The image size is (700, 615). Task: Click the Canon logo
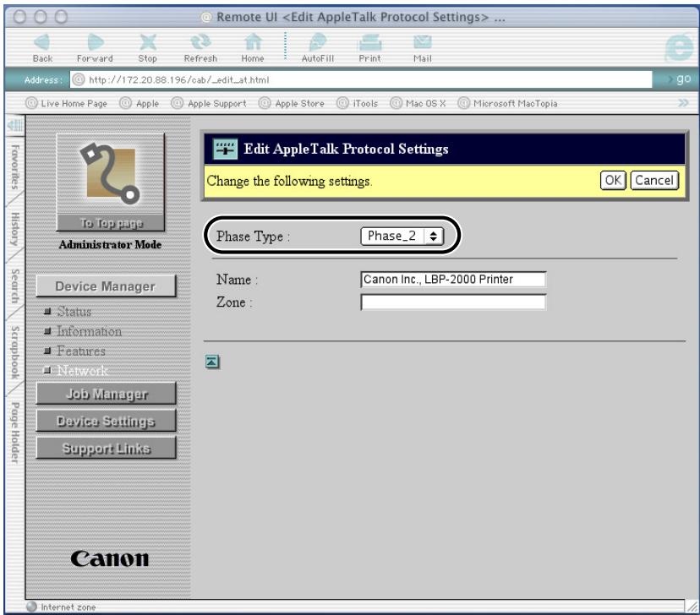pos(110,558)
